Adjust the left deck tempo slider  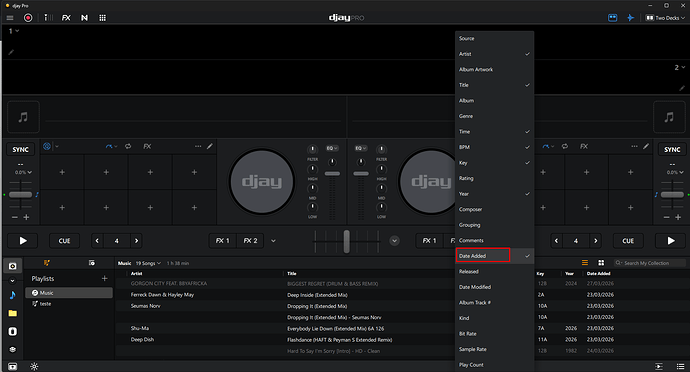[x=20, y=195]
